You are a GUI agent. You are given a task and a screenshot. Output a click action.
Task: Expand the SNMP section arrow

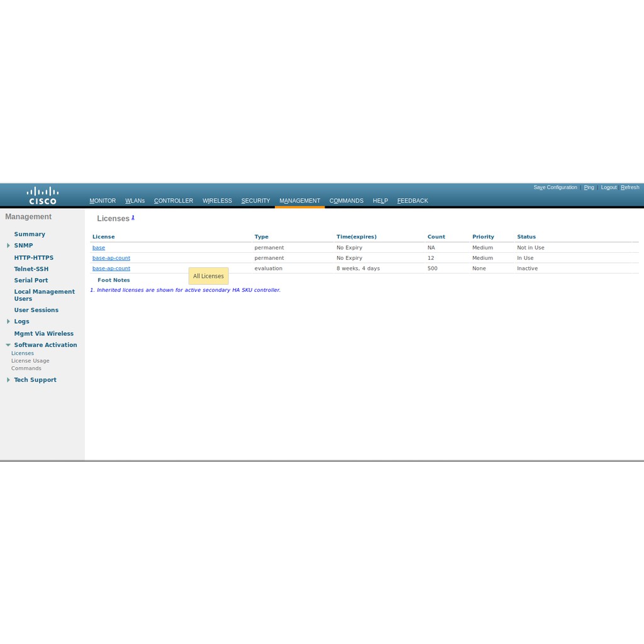click(x=8, y=246)
